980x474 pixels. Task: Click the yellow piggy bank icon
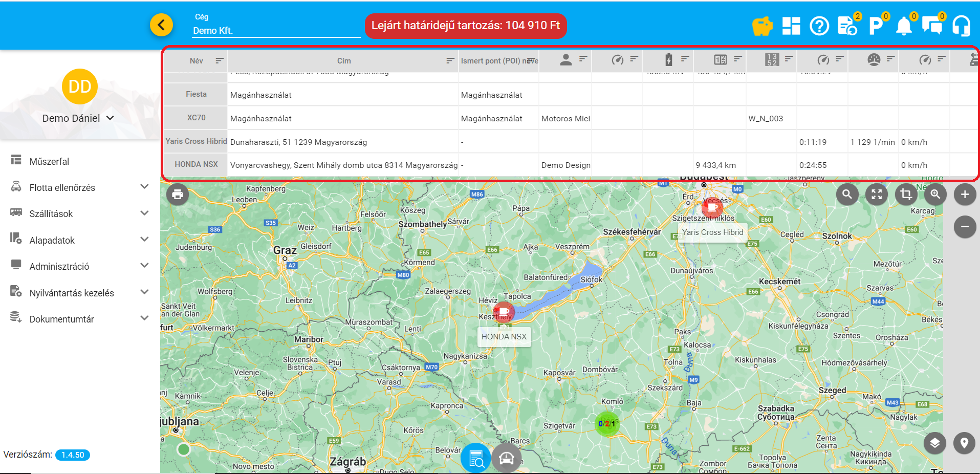[762, 26]
